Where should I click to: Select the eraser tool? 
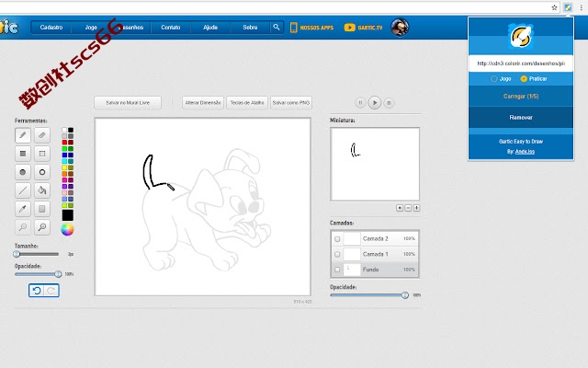(x=42, y=135)
